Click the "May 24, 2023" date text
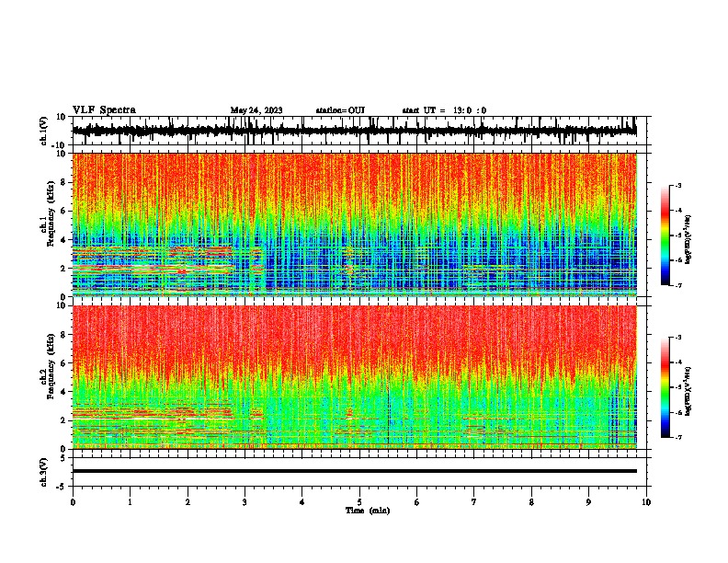The width and height of the screenshot is (728, 563). click(256, 110)
